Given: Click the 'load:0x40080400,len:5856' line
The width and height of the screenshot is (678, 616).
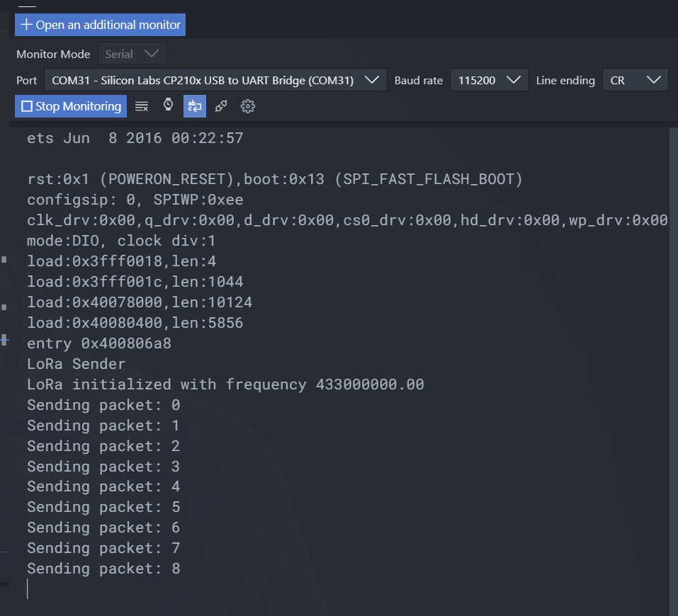Looking at the screenshot, I should [x=135, y=323].
